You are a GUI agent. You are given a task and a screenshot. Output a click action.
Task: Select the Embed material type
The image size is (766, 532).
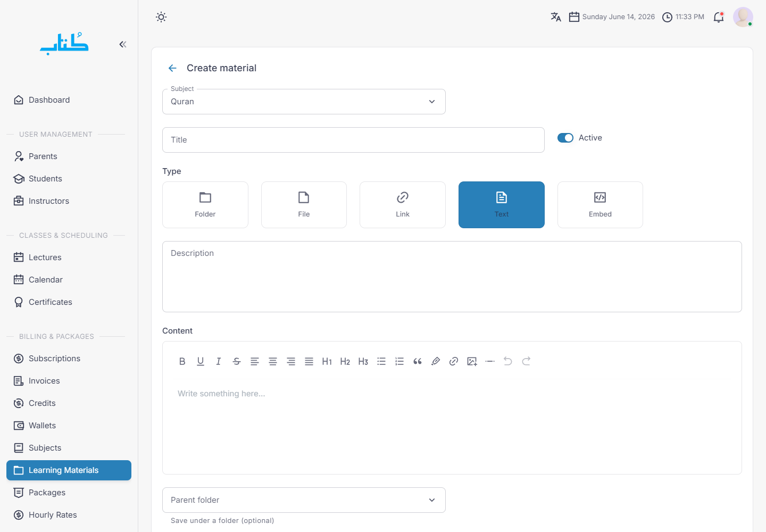pyautogui.click(x=600, y=205)
